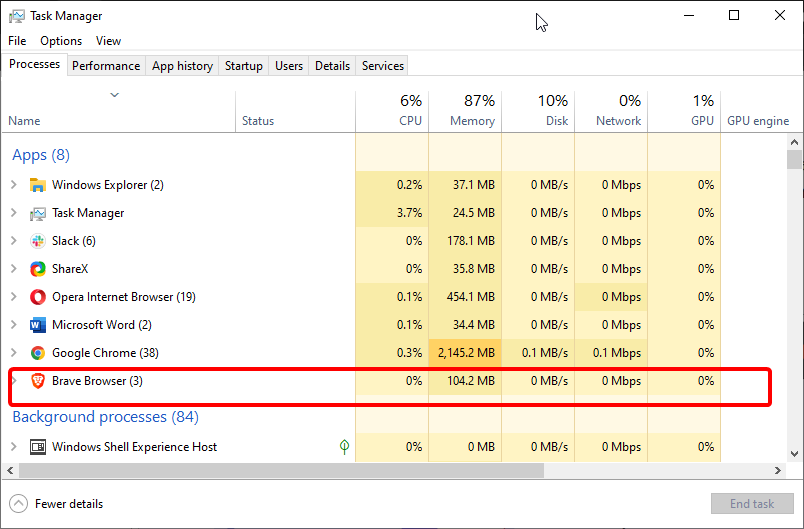804x529 pixels.
Task: Sort processes by Network column
Action: (x=611, y=111)
